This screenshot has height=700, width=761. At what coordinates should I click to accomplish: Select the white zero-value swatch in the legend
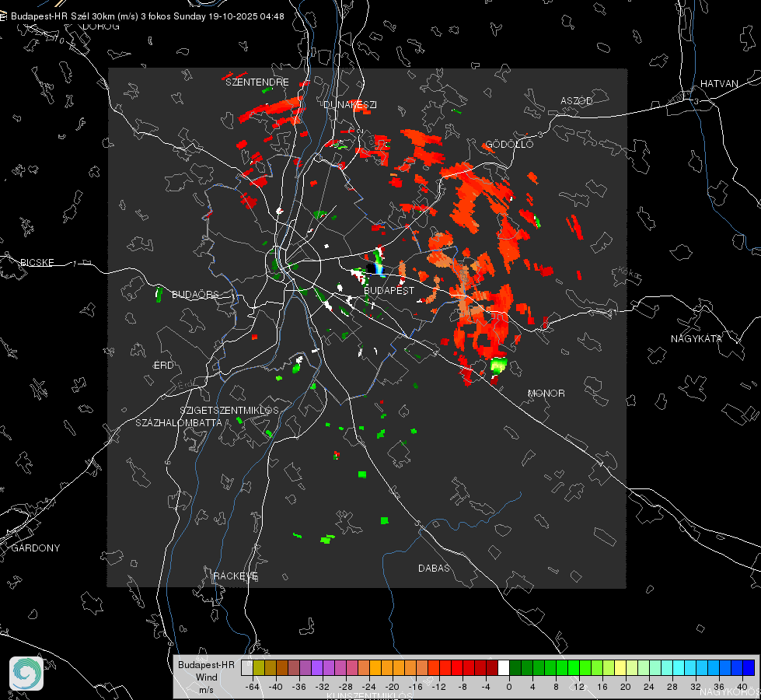pos(504,668)
